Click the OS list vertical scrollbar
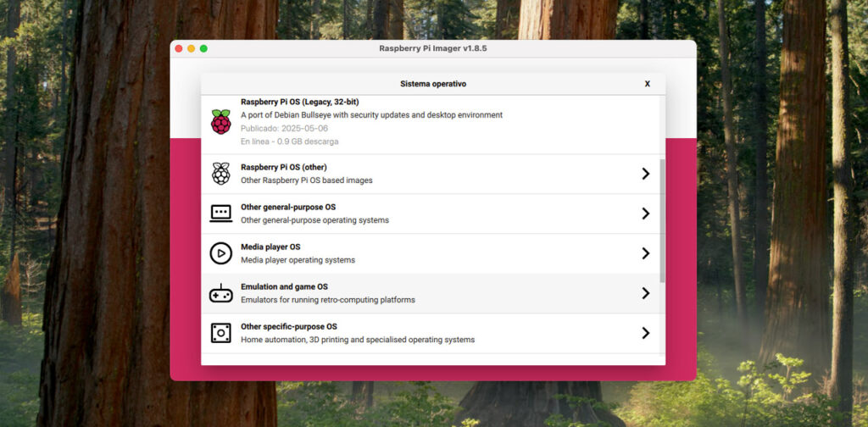 [662, 220]
